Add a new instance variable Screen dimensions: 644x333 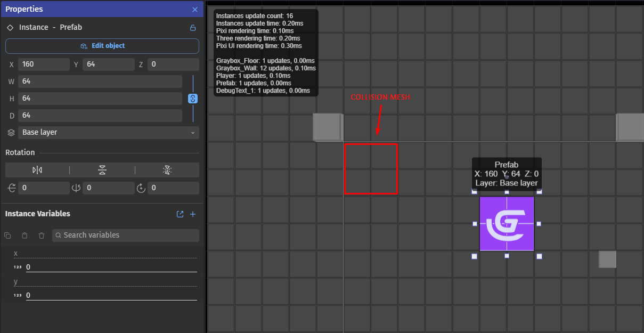tap(193, 214)
